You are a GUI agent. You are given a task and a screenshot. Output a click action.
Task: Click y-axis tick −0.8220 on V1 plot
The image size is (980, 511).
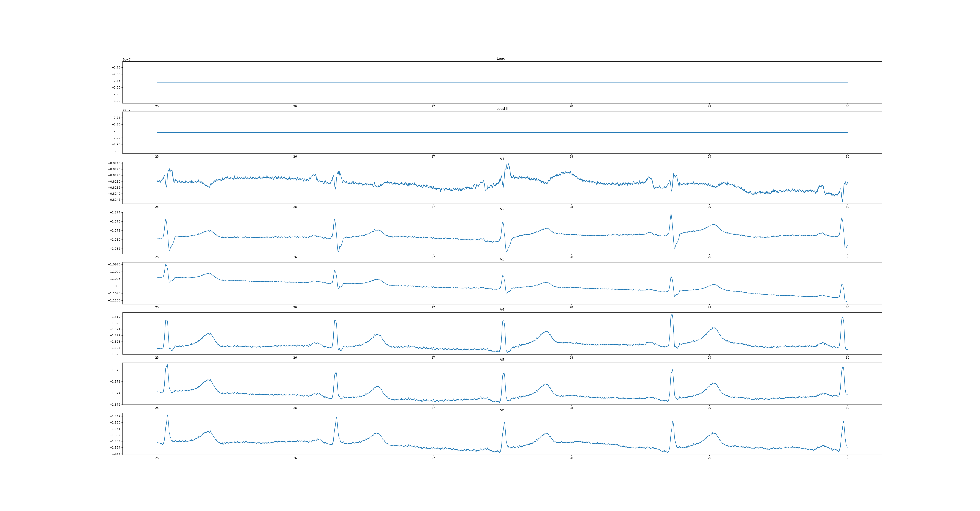click(115, 169)
